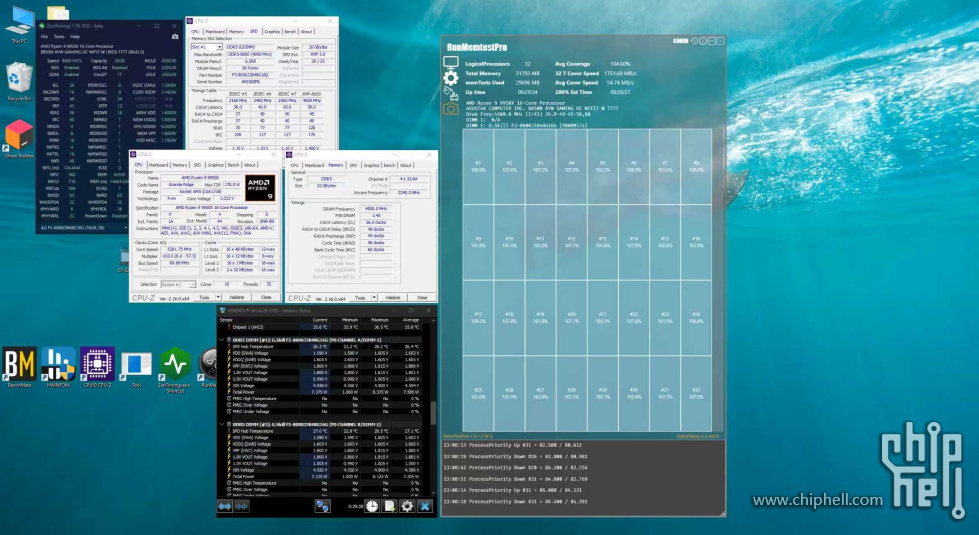
Task: Click the blue X close icon in HWiNFO toolbar
Action: (425, 506)
